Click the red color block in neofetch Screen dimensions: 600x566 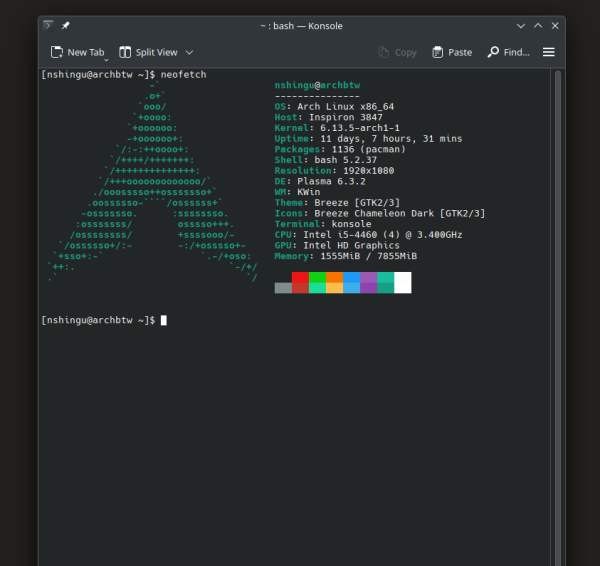(300, 277)
